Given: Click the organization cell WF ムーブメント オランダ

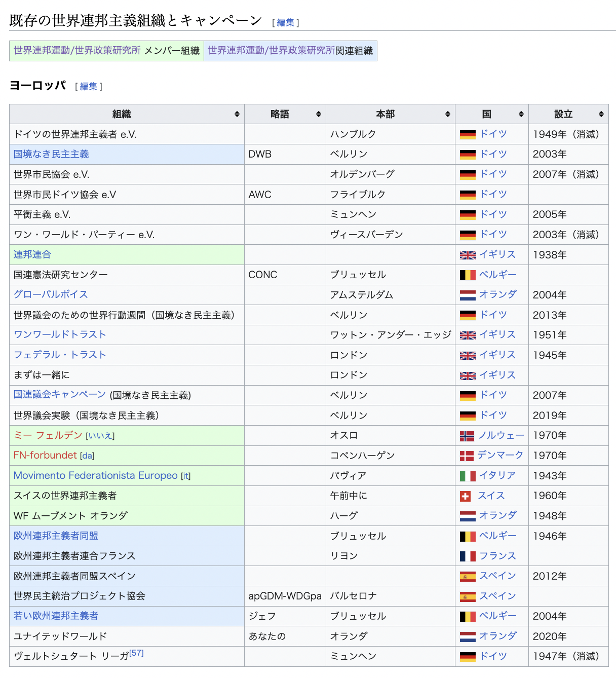Looking at the screenshot, I should click(127, 516).
